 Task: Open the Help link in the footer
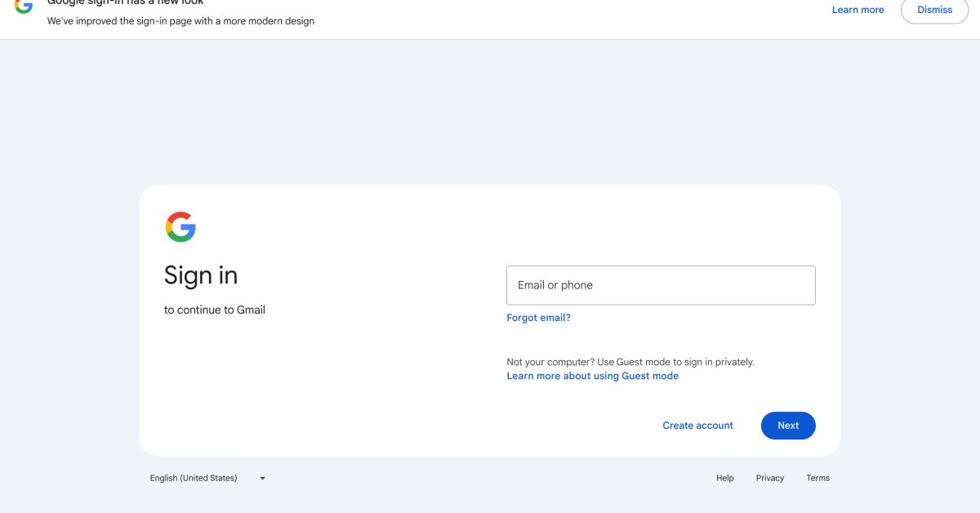click(x=724, y=479)
